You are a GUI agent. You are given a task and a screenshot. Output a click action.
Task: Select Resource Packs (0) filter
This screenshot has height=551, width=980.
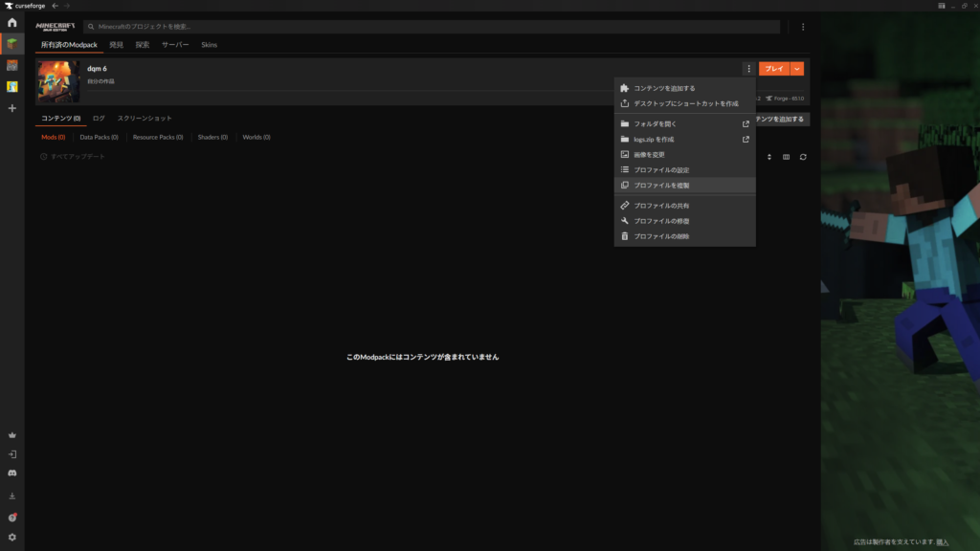158,137
